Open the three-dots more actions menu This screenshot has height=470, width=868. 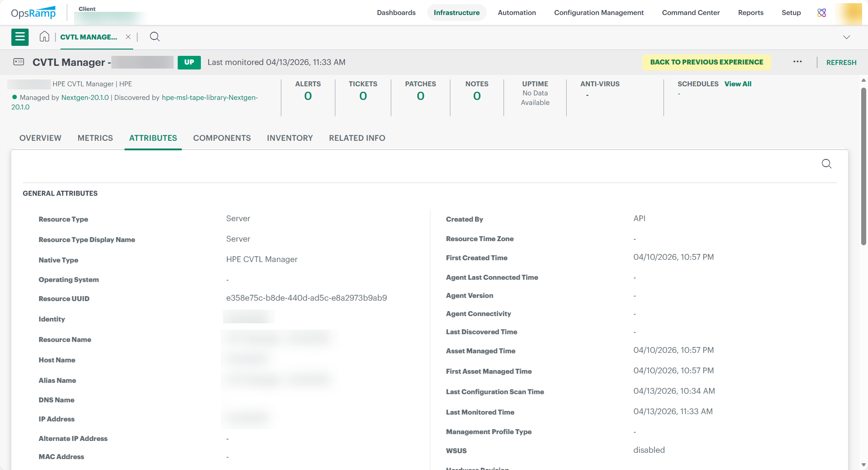point(797,62)
